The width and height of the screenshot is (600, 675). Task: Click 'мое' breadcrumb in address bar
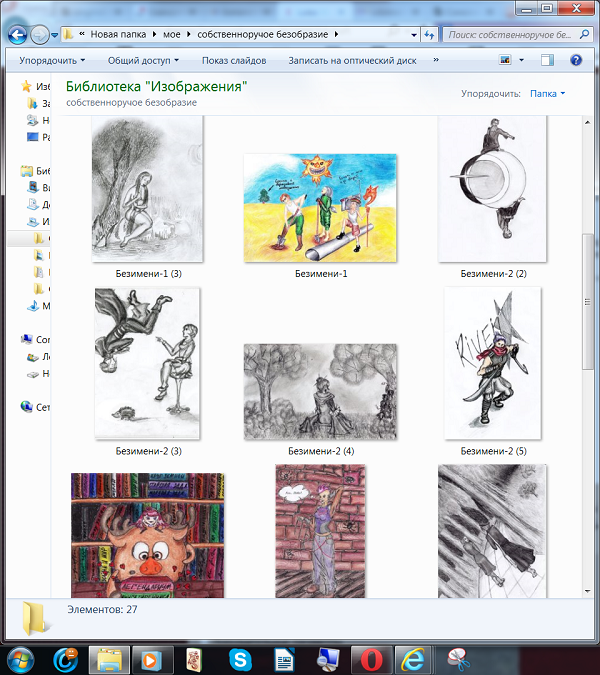(x=172, y=34)
